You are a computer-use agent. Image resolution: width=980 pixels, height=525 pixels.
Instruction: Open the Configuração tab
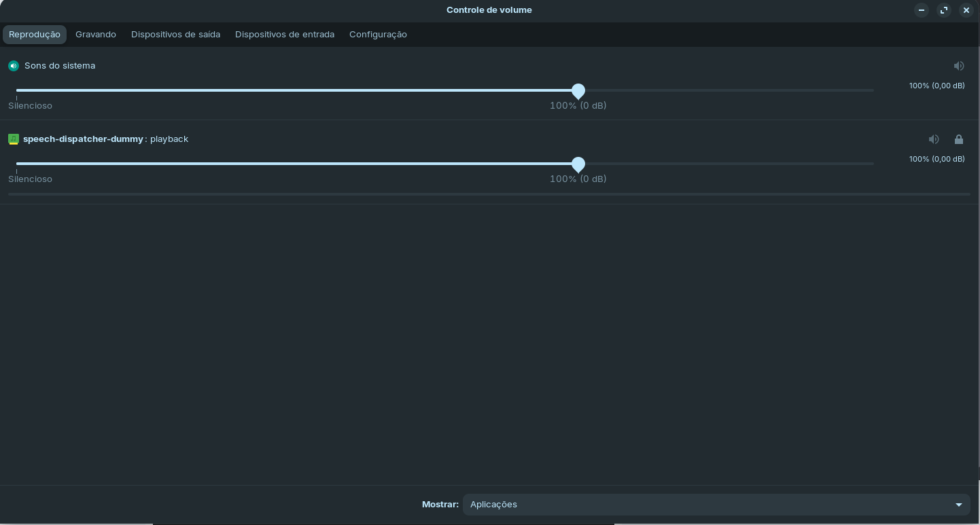(x=378, y=35)
